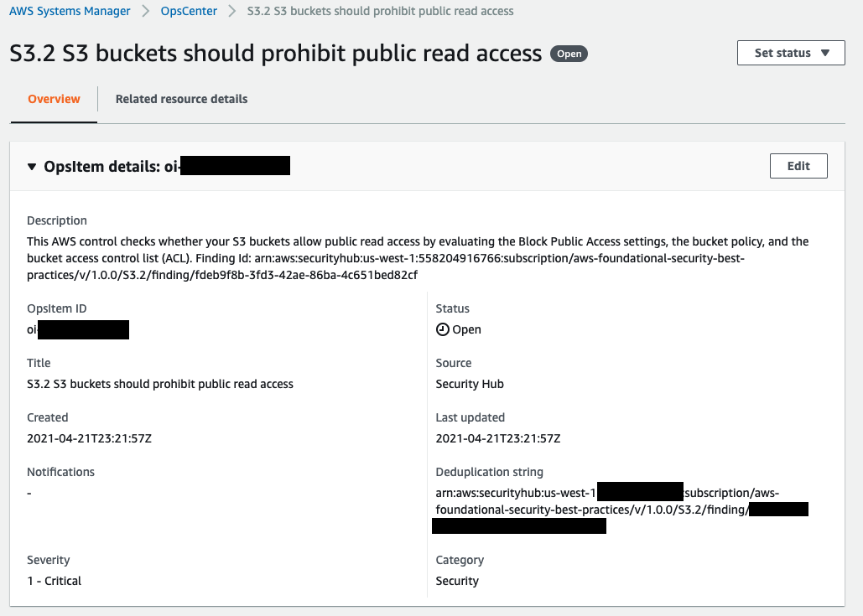
Task: Click the Security Hub source label
Action: click(469, 384)
